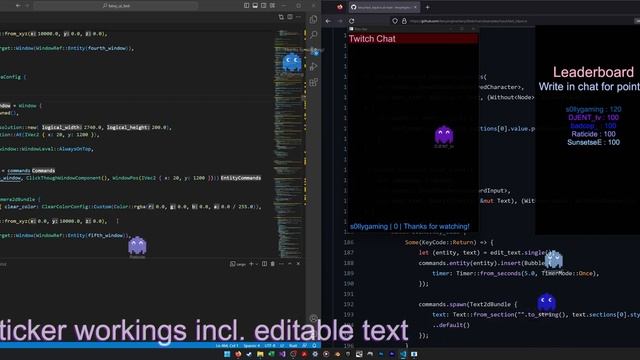Go back using VS Code title bar arrow

(x=18, y=6)
